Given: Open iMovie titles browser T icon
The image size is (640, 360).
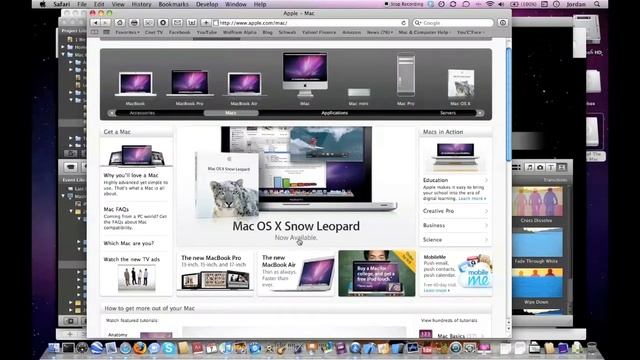Looking at the screenshot, I should 551,167.
